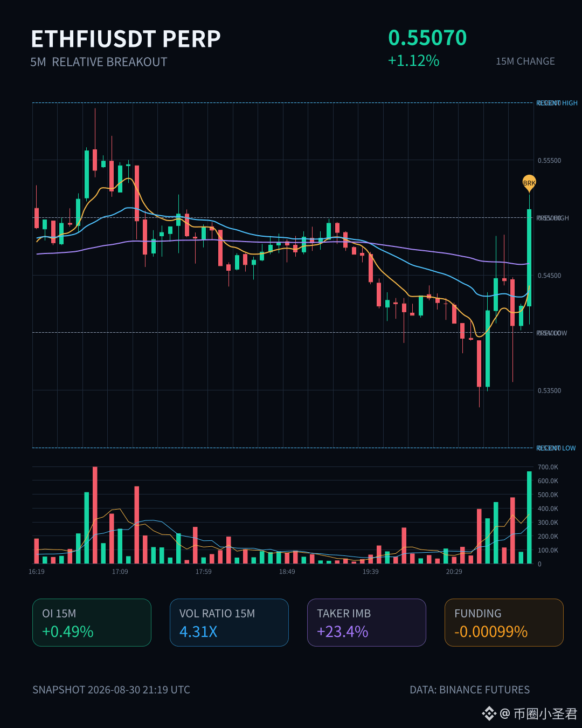Click the 0.53500 price axis label
This screenshot has width=582, height=728.
pyautogui.click(x=549, y=390)
